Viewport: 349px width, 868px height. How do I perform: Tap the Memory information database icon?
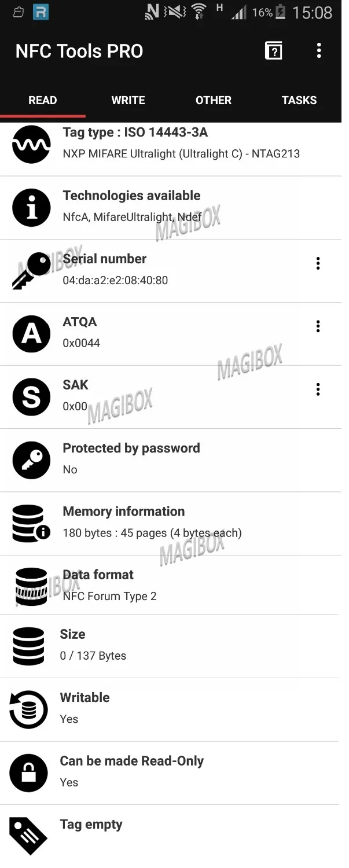click(31, 523)
